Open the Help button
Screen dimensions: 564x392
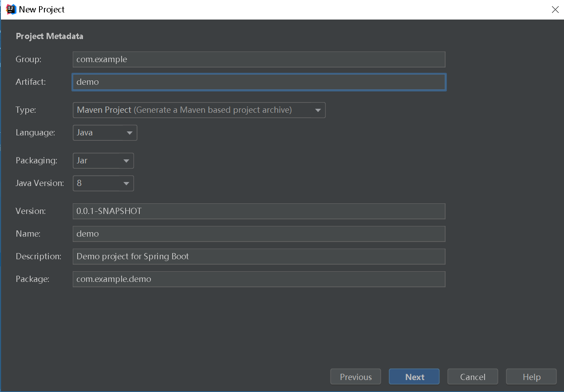531,377
